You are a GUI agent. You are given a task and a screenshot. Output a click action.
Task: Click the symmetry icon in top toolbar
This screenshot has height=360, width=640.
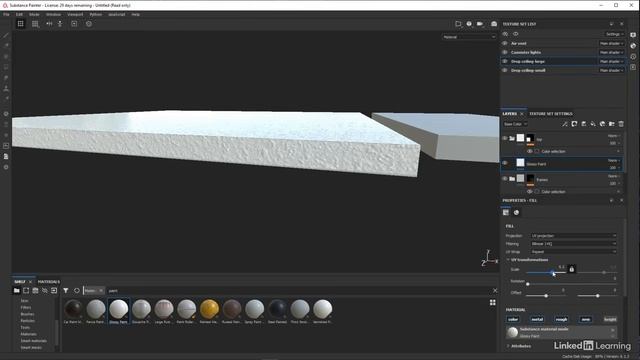[x=49, y=24]
